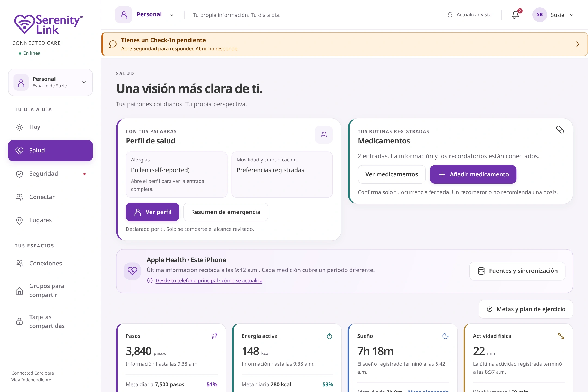Select Salud in the sidebar
The height and width of the screenshot is (392, 588).
[50, 151]
